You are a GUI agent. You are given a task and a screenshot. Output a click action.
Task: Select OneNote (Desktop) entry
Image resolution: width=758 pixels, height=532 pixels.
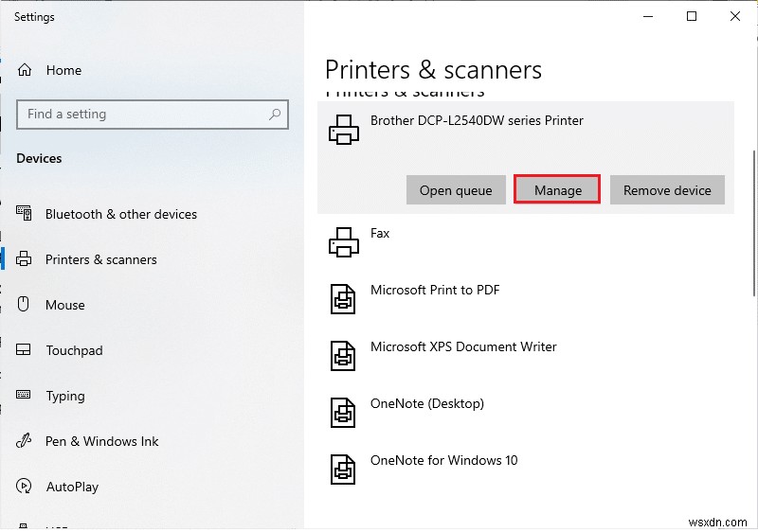(427, 403)
